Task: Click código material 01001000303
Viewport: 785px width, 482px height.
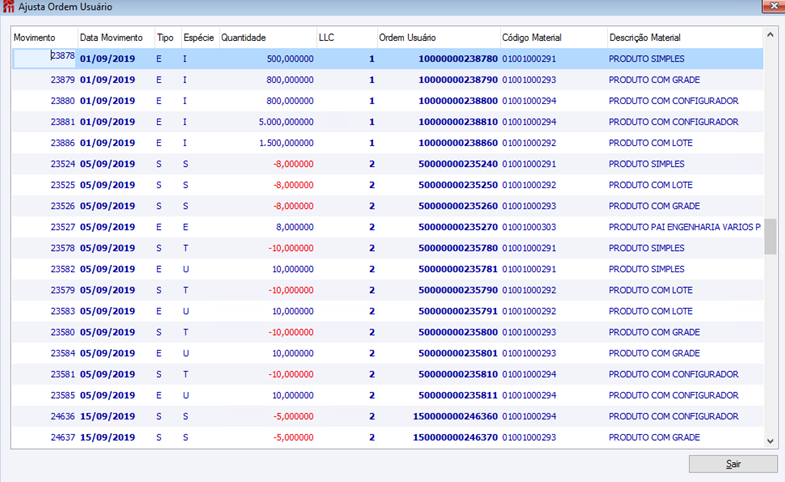Action: click(529, 227)
